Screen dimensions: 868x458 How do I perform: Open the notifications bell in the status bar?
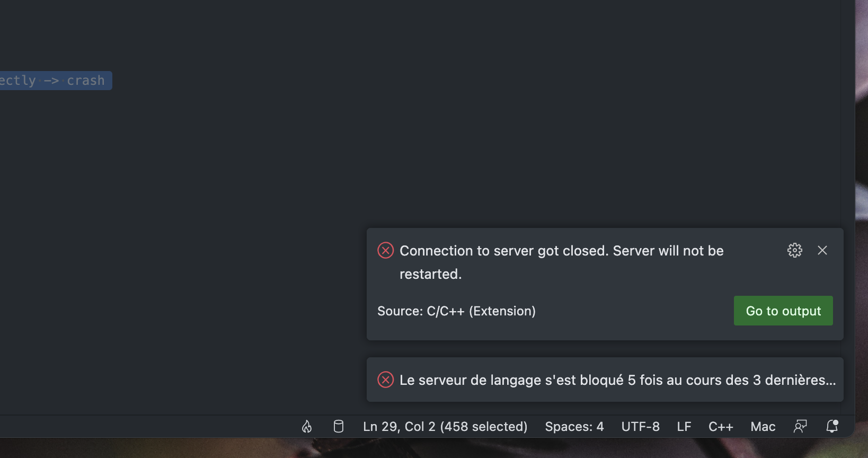click(831, 426)
